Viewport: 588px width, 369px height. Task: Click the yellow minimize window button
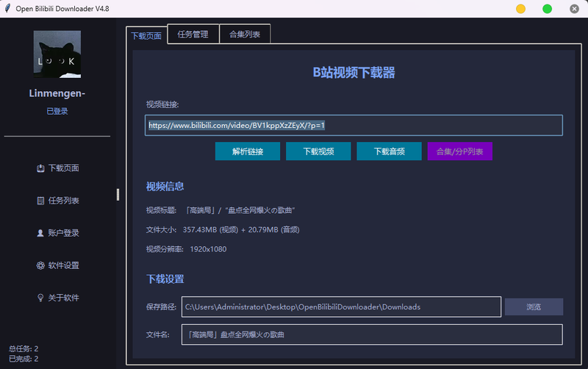(520, 9)
